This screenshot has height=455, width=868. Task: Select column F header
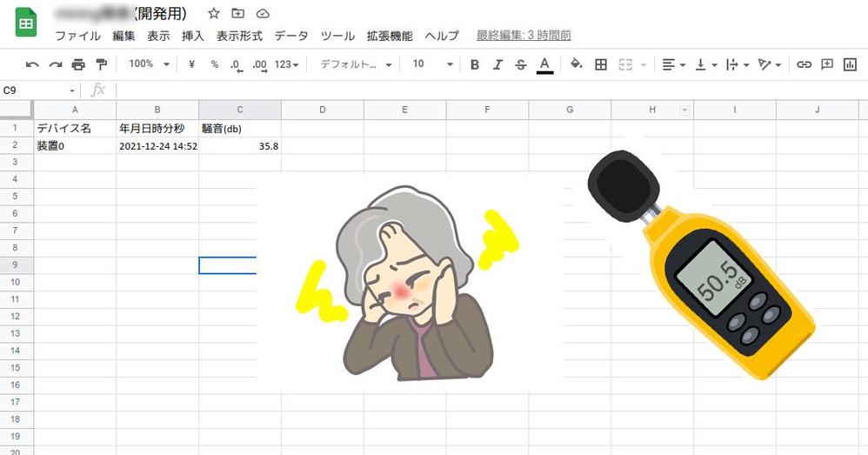click(487, 110)
